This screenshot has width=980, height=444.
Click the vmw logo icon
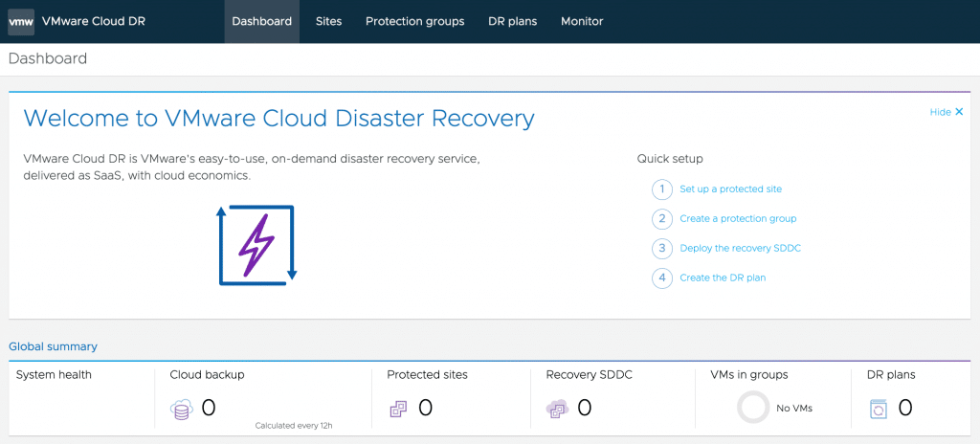21,22
